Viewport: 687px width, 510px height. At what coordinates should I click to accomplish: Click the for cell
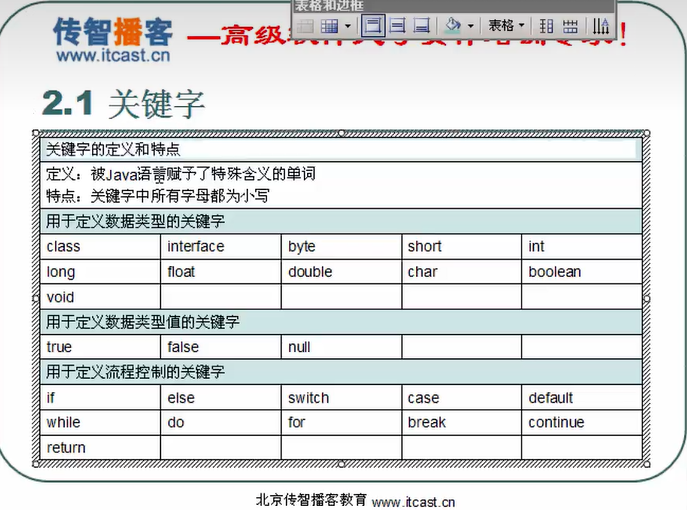tap(341, 422)
